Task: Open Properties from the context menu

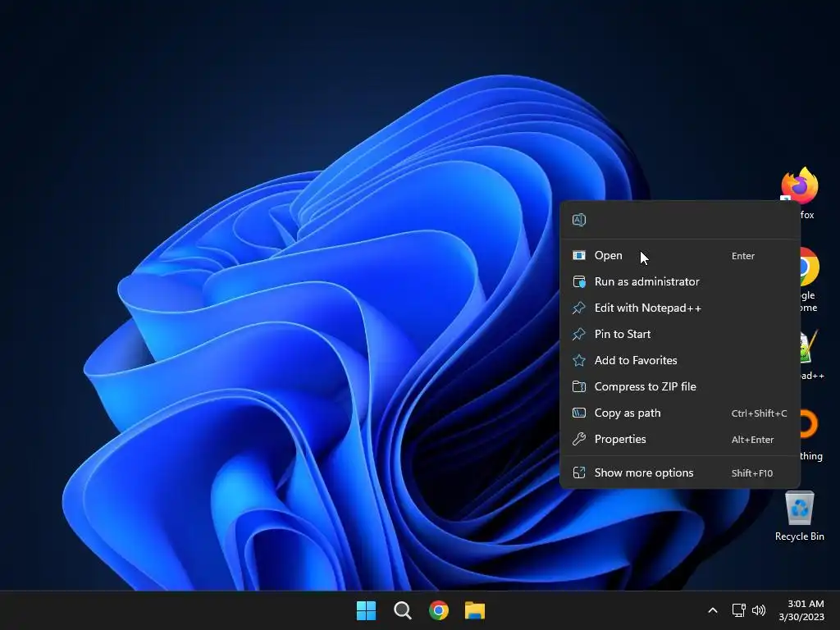Action: (x=680, y=440)
